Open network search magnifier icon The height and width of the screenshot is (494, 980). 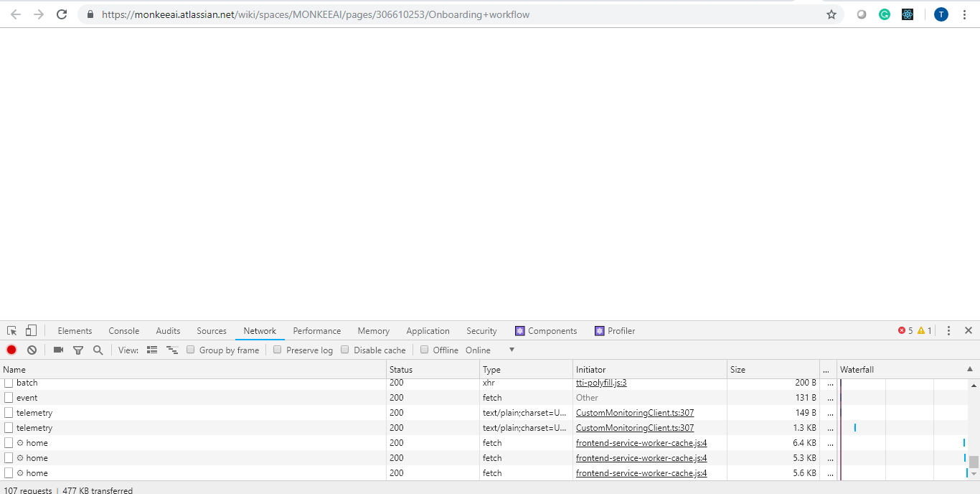98,350
